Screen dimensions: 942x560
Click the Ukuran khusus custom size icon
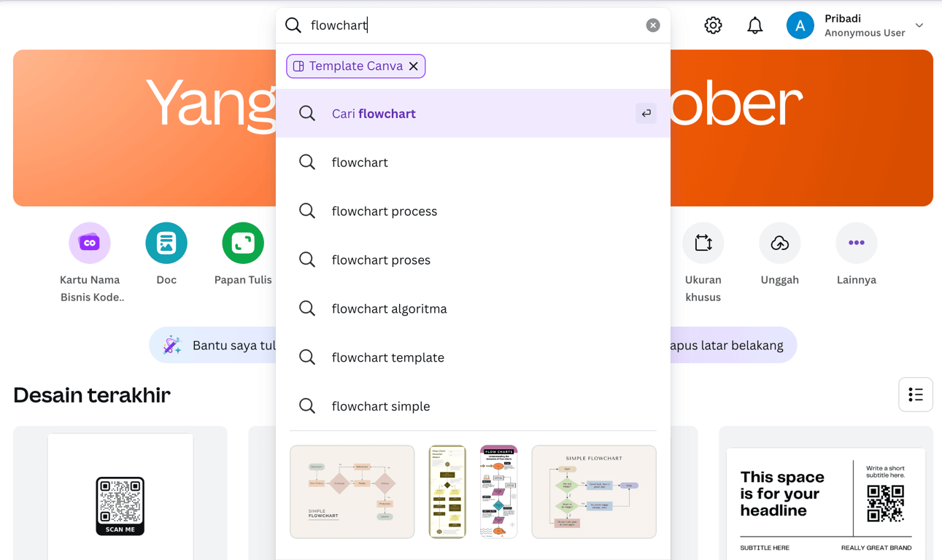(703, 243)
